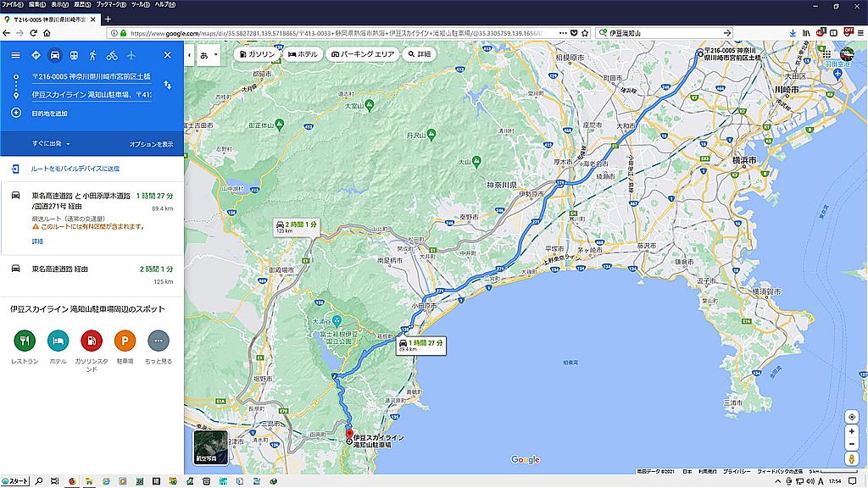The height and width of the screenshot is (488, 868).
Task: Select the 2時間1分 route via 東名高速道路 経由
Action: coord(92,275)
